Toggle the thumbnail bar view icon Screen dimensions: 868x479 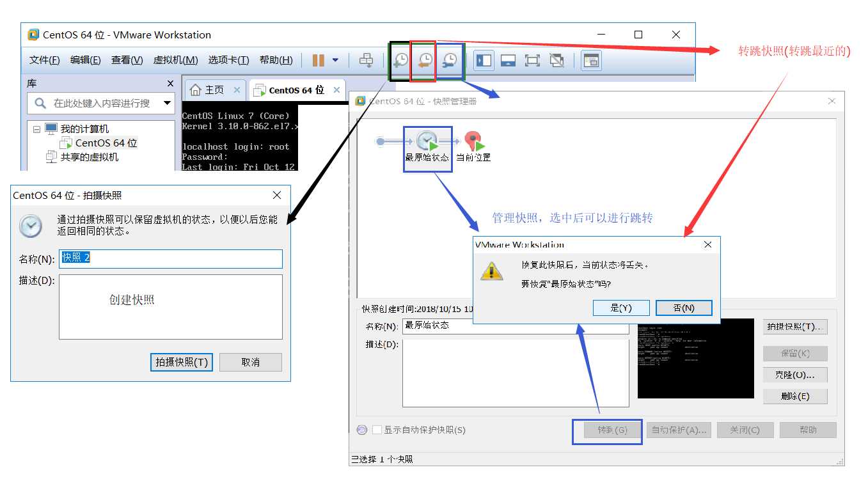pos(508,60)
